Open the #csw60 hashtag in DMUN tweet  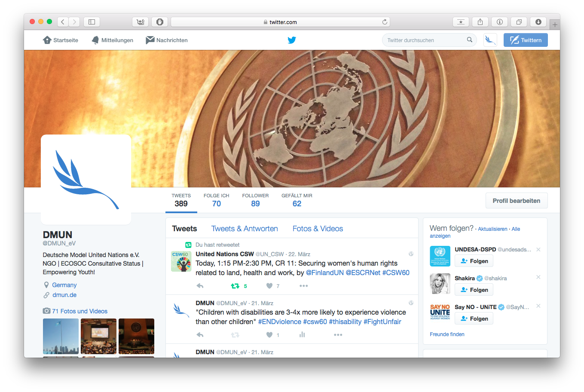(315, 322)
